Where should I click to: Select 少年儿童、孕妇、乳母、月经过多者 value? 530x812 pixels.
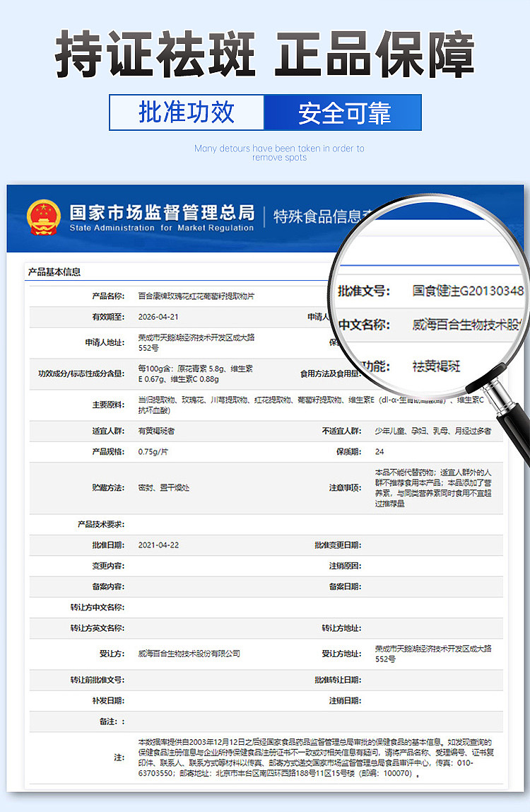click(x=433, y=431)
